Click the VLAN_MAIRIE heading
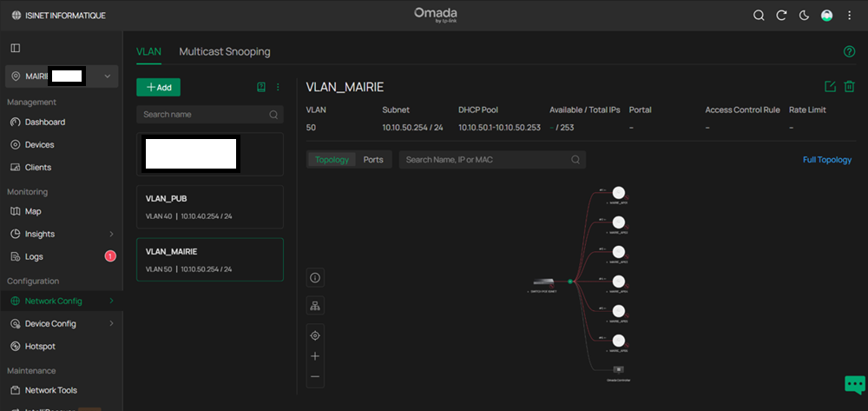 [x=345, y=87]
